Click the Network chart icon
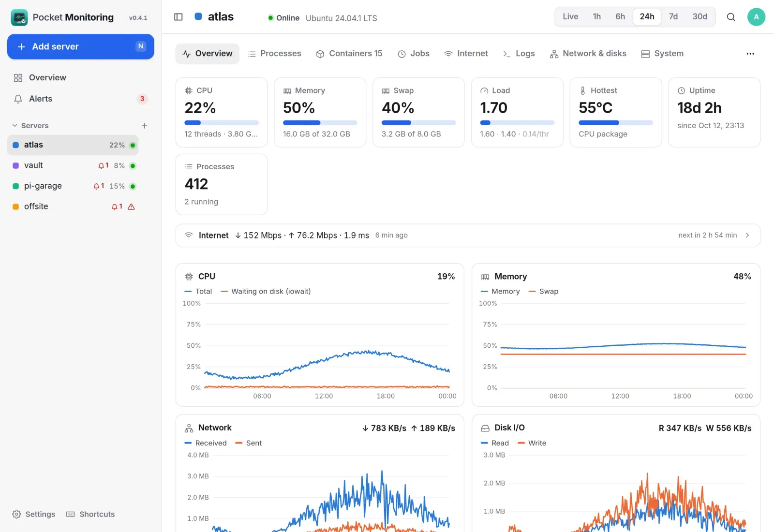Image resolution: width=774 pixels, height=532 pixels. pyautogui.click(x=189, y=428)
